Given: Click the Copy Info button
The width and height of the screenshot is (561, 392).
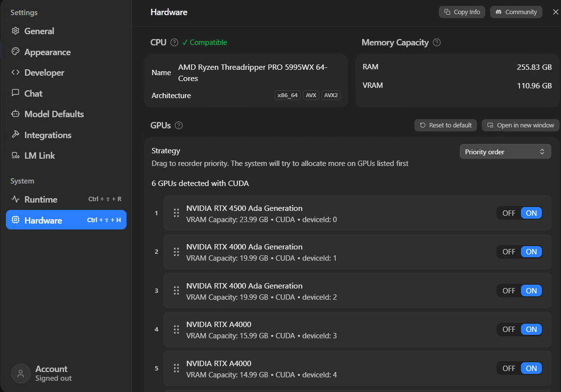Looking at the screenshot, I should pos(461,12).
